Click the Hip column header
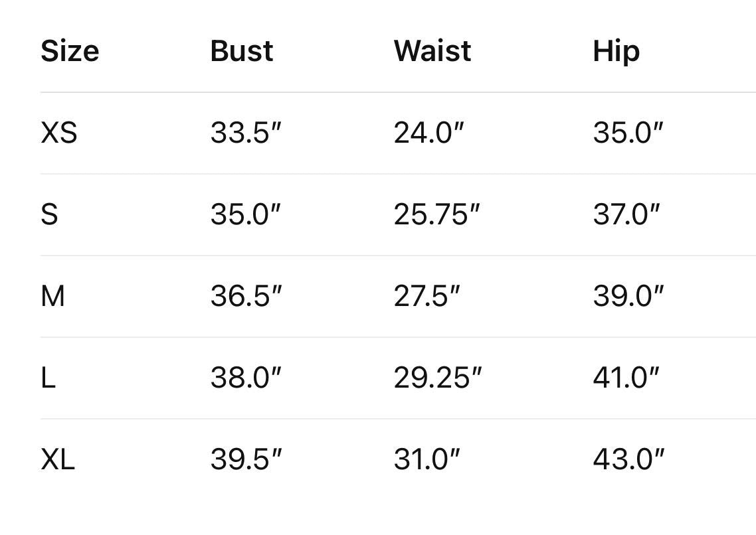 point(616,51)
